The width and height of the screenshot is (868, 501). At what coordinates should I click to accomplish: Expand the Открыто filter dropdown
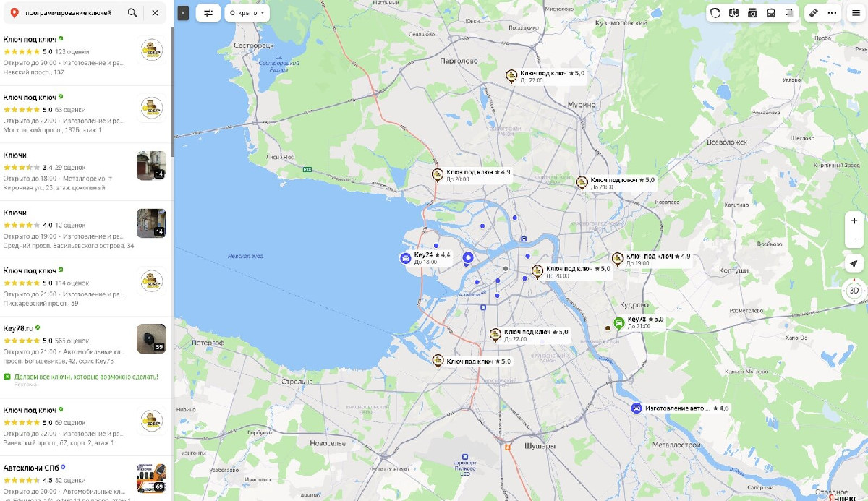pyautogui.click(x=247, y=13)
